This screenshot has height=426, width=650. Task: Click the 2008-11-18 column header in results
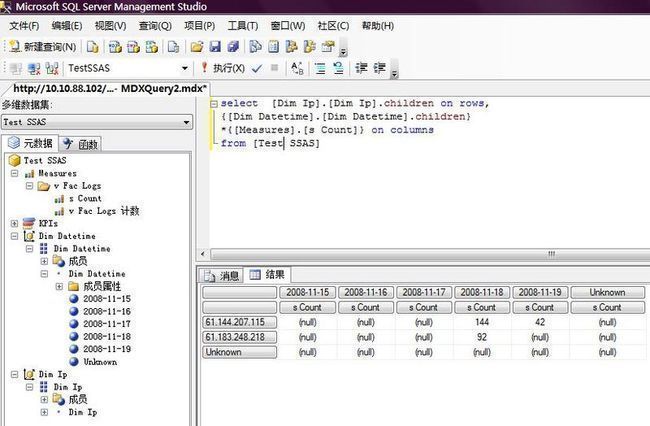pyautogui.click(x=482, y=292)
